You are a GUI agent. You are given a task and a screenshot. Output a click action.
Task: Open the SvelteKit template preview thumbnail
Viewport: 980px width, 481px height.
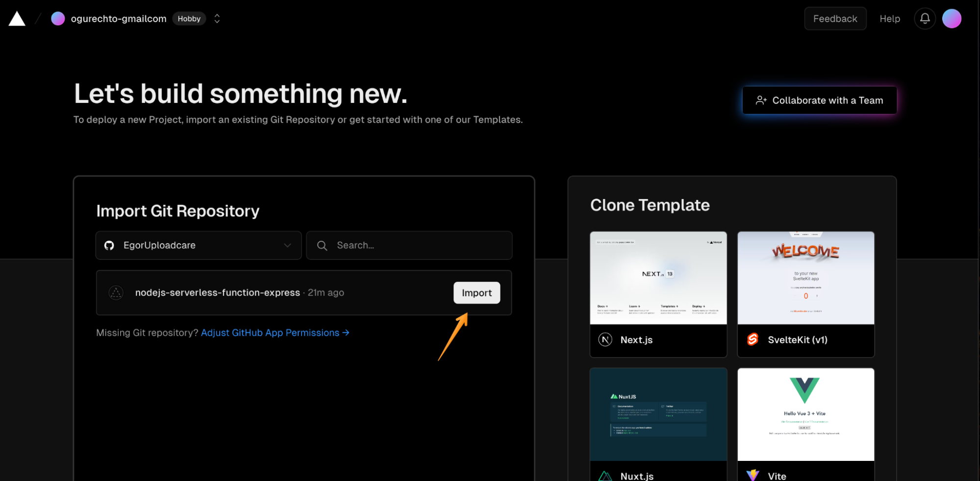pos(805,278)
